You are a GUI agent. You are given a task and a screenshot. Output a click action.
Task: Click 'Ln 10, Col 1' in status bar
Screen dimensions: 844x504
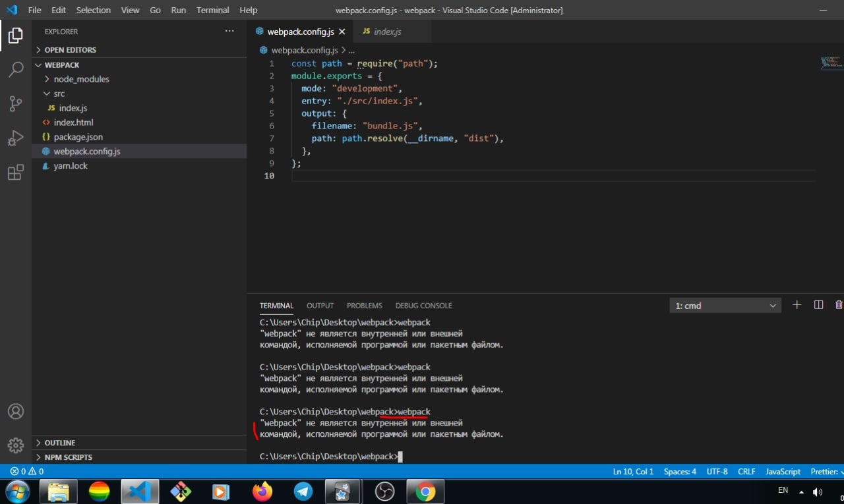click(633, 472)
